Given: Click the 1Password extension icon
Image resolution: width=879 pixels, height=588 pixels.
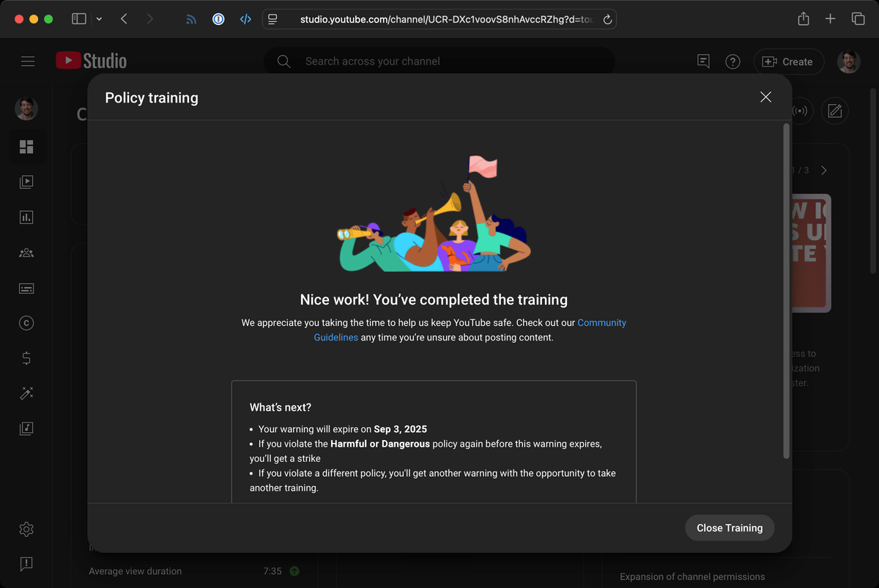Looking at the screenshot, I should (x=218, y=19).
